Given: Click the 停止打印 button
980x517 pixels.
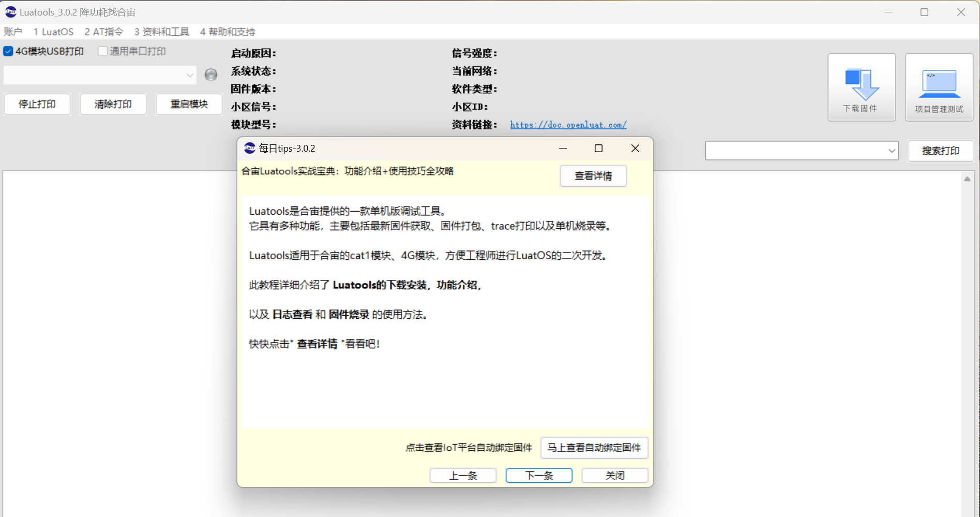Looking at the screenshot, I should [37, 104].
